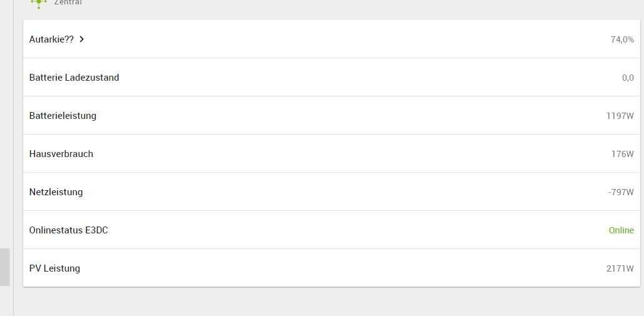This screenshot has height=316, width=644.
Task: Click the 74,0% Autarkie value
Action: tap(622, 39)
